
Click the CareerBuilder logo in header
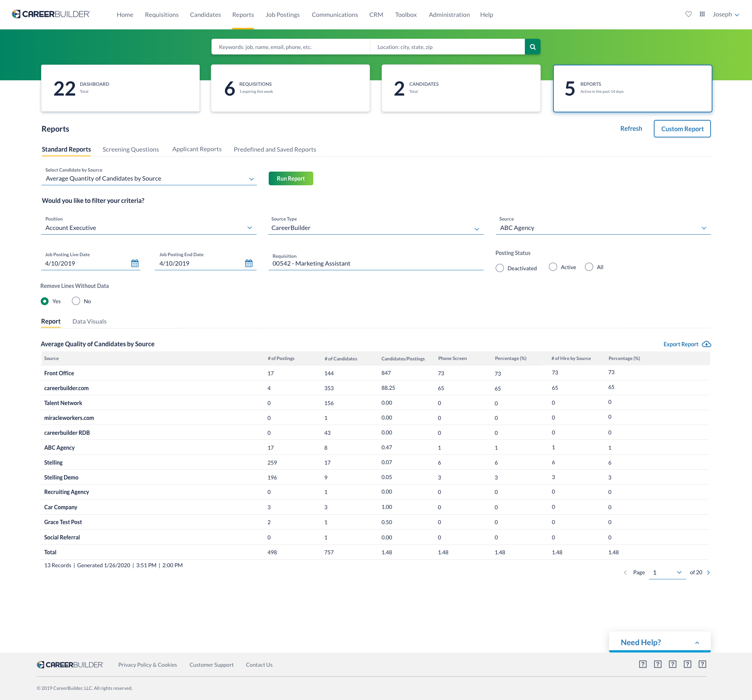click(51, 14)
